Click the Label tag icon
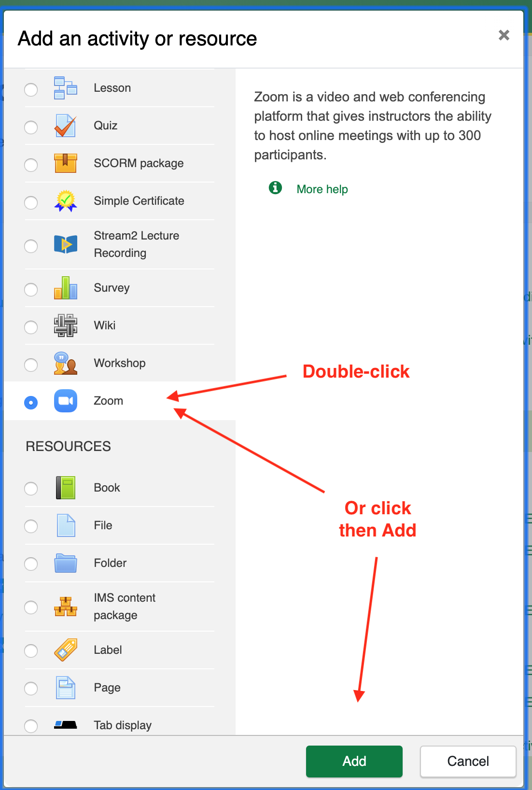 point(65,650)
